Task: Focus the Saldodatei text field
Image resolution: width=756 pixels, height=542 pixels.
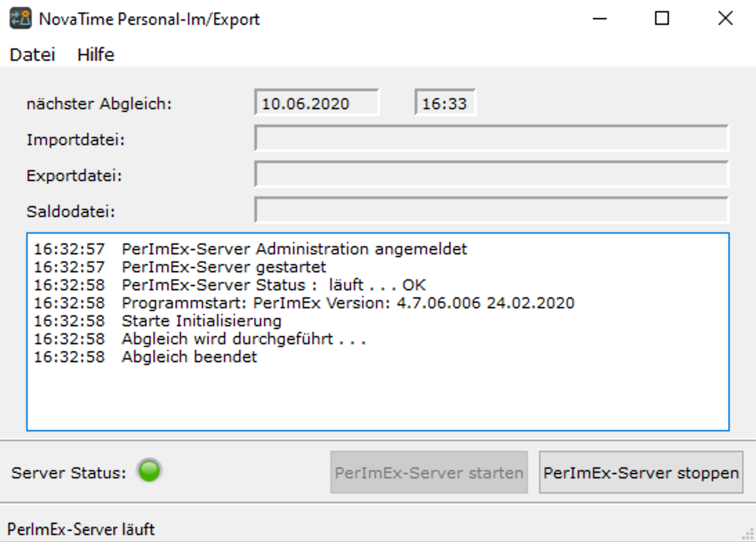Action: pos(491,210)
